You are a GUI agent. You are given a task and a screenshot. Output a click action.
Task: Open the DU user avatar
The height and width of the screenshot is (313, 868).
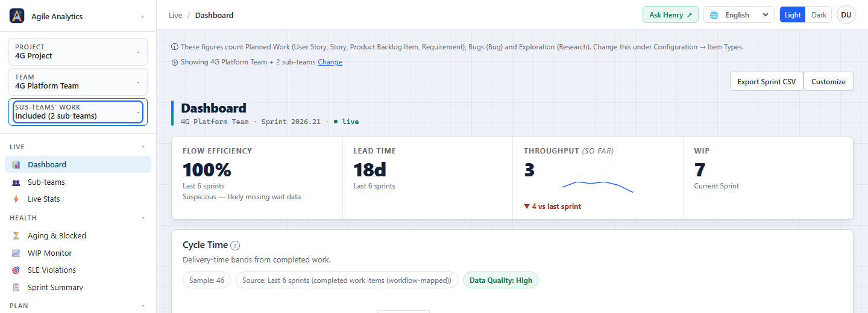[x=846, y=15]
